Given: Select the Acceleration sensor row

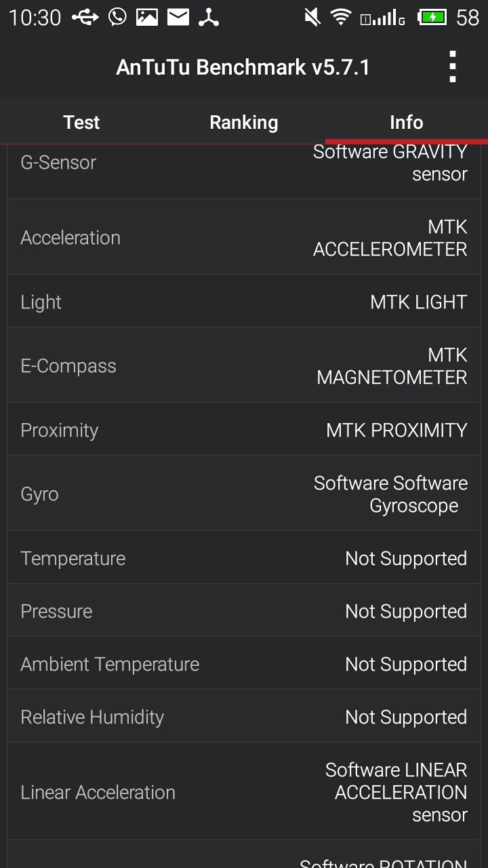Looking at the screenshot, I should 244,237.
